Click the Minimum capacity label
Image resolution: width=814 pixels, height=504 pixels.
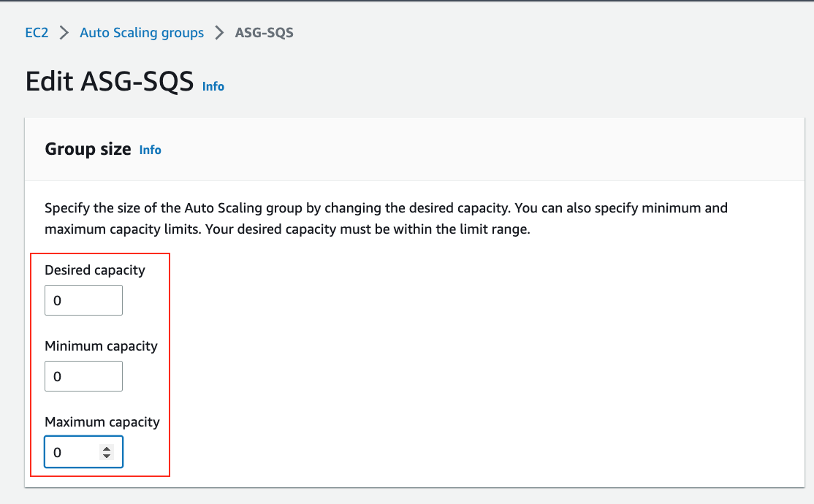point(102,346)
